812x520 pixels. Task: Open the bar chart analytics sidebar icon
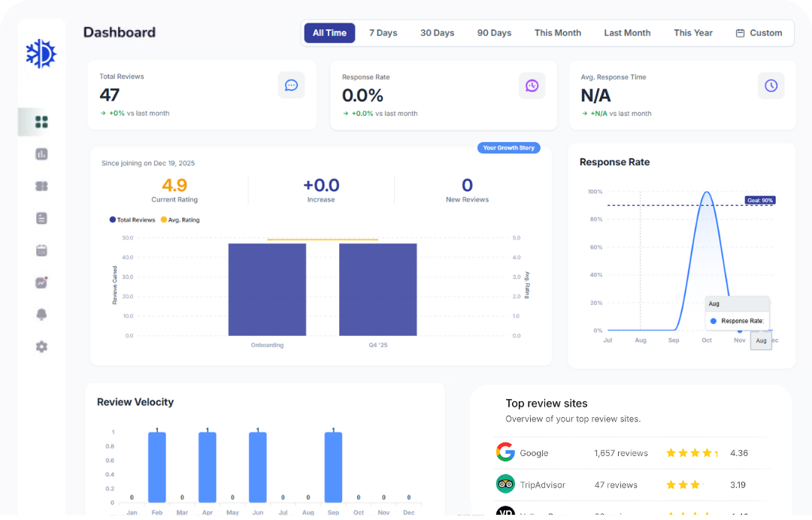pos(41,154)
